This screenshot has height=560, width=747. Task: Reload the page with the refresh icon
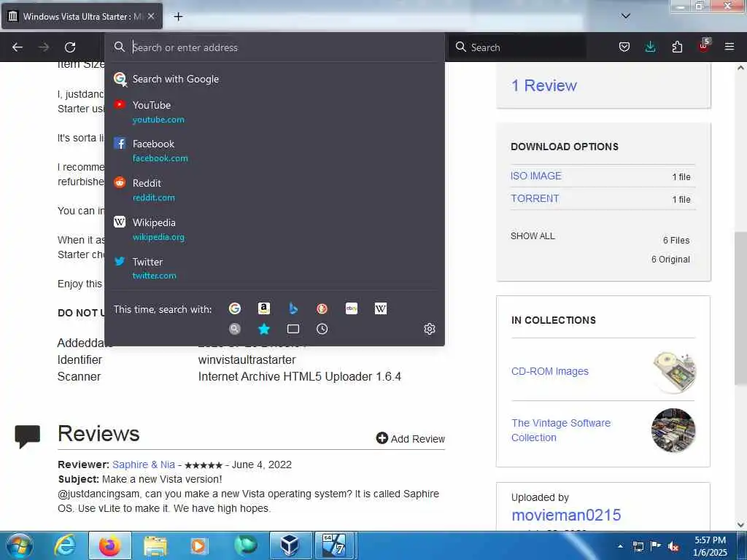[70, 47]
